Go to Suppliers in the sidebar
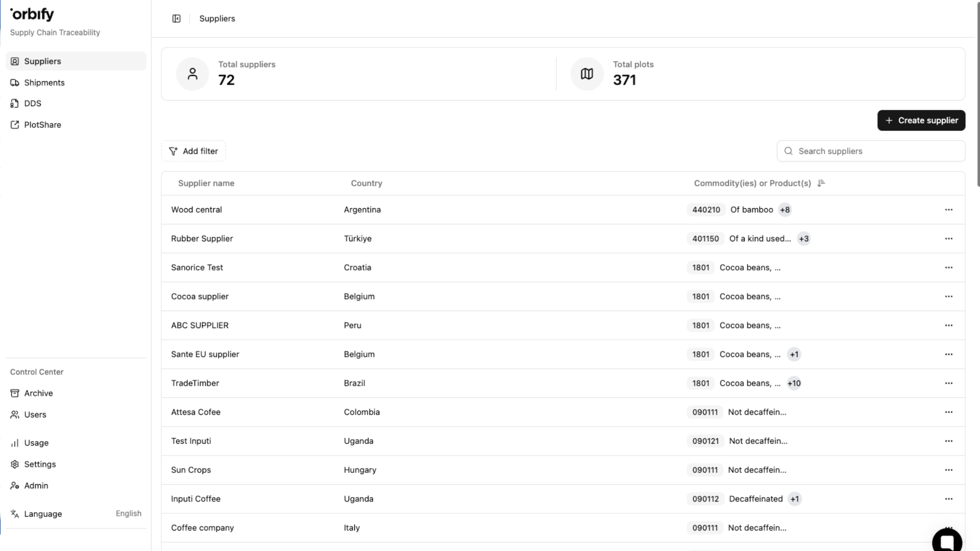Image resolution: width=980 pixels, height=551 pixels. pos(76,61)
